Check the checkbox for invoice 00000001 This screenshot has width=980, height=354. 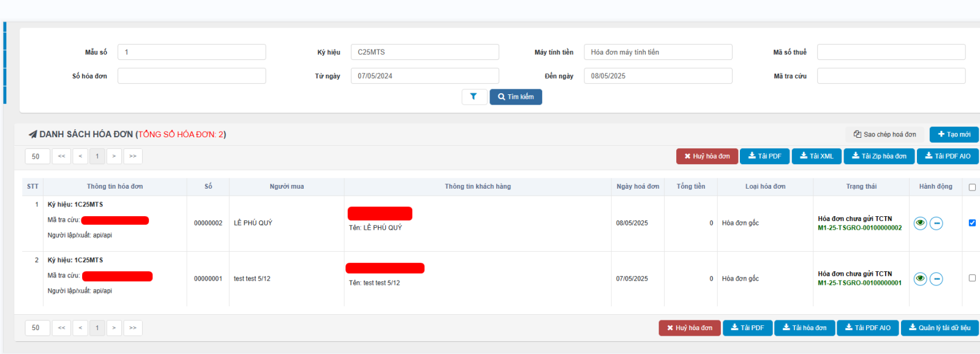tap(972, 278)
